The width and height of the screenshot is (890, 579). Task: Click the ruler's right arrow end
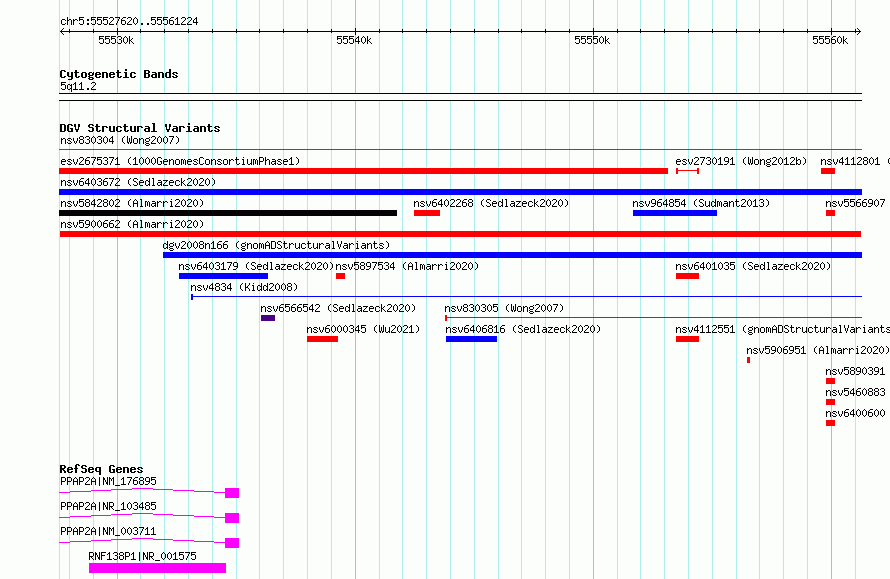tap(858, 32)
